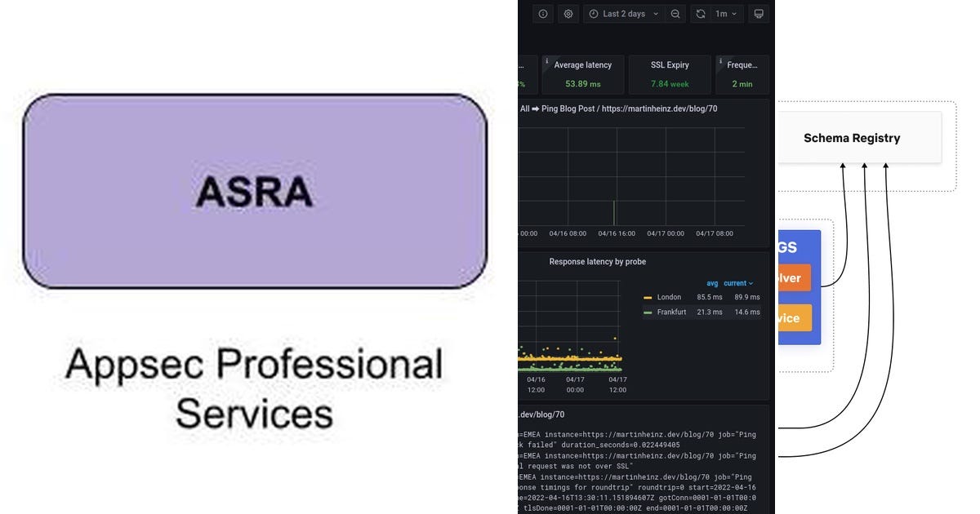
Task: Open the dashboard info icon in toolbar
Action: (x=543, y=14)
